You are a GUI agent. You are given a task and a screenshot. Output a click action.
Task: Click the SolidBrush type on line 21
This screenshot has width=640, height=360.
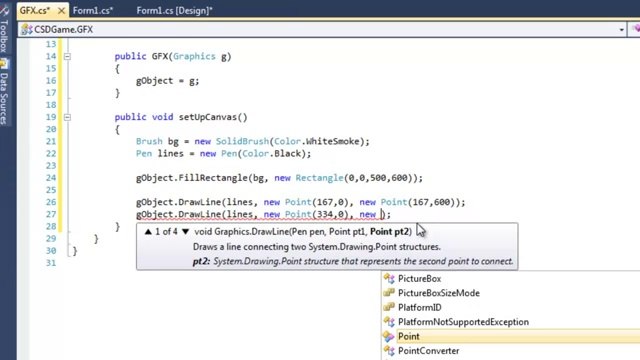242,142
